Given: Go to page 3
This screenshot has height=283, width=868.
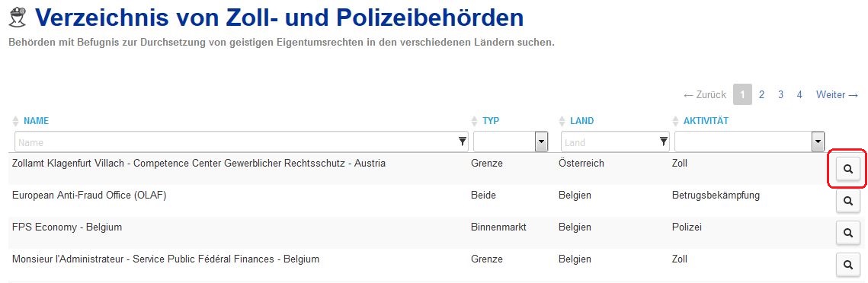Looking at the screenshot, I should tap(780, 95).
